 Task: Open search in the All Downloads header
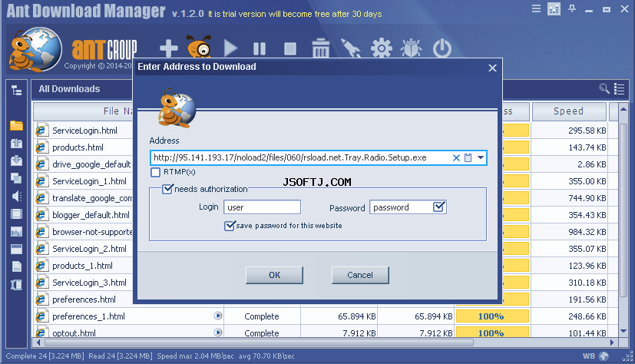[604, 88]
